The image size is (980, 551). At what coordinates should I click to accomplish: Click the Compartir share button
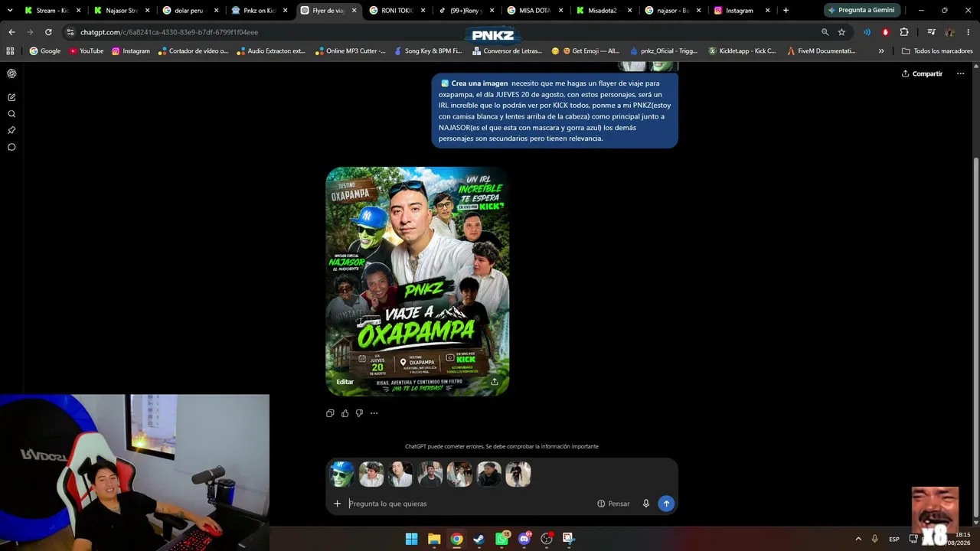pos(922,73)
